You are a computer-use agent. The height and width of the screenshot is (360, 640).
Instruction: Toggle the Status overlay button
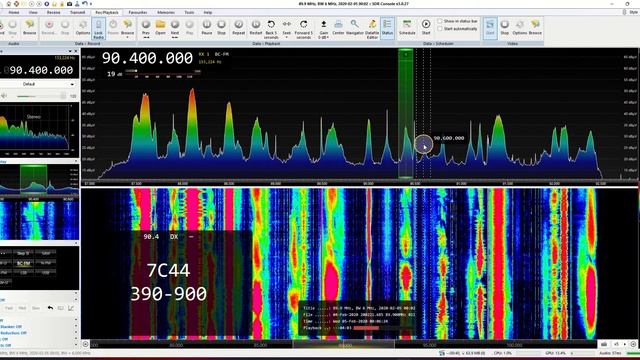(387, 28)
